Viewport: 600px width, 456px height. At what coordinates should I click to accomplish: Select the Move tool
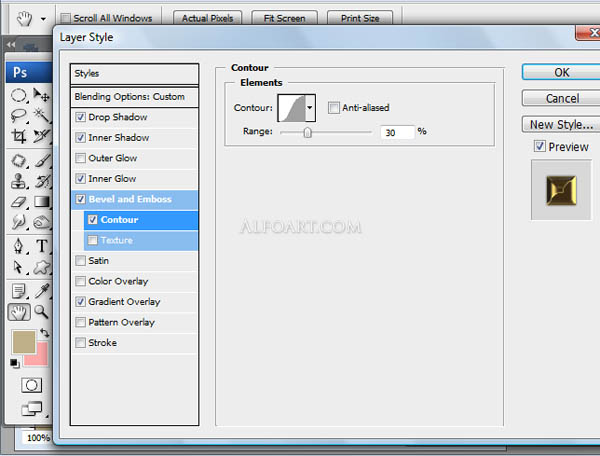(41, 95)
